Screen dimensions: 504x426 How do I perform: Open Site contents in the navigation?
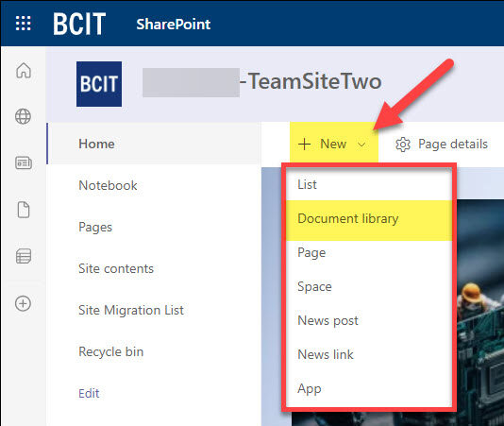click(116, 268)
